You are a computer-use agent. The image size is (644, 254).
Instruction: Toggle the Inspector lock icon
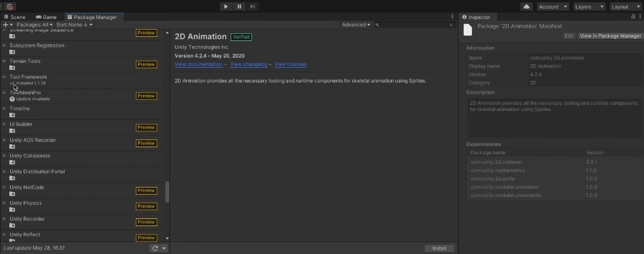[633, 17]
